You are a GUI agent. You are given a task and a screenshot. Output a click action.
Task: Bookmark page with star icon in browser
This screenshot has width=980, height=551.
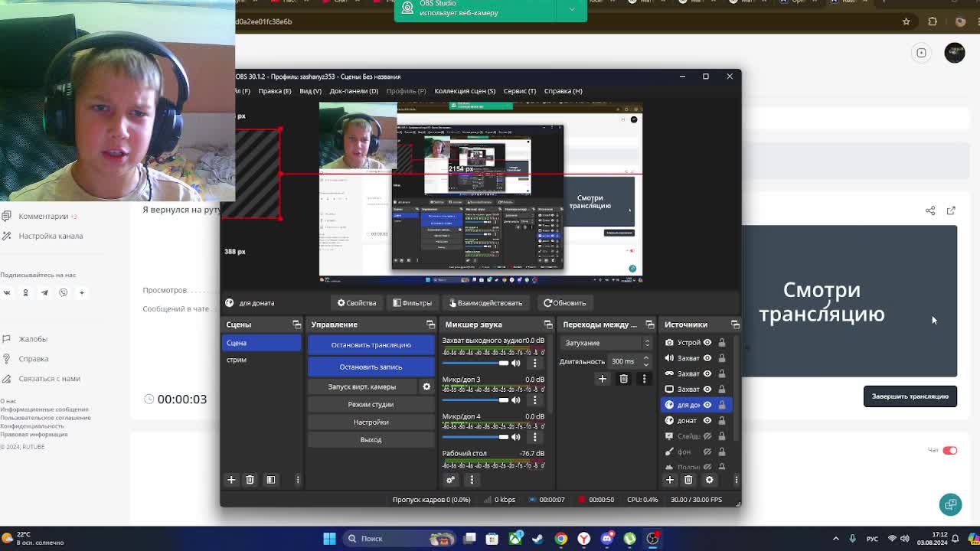click(906, 21)
